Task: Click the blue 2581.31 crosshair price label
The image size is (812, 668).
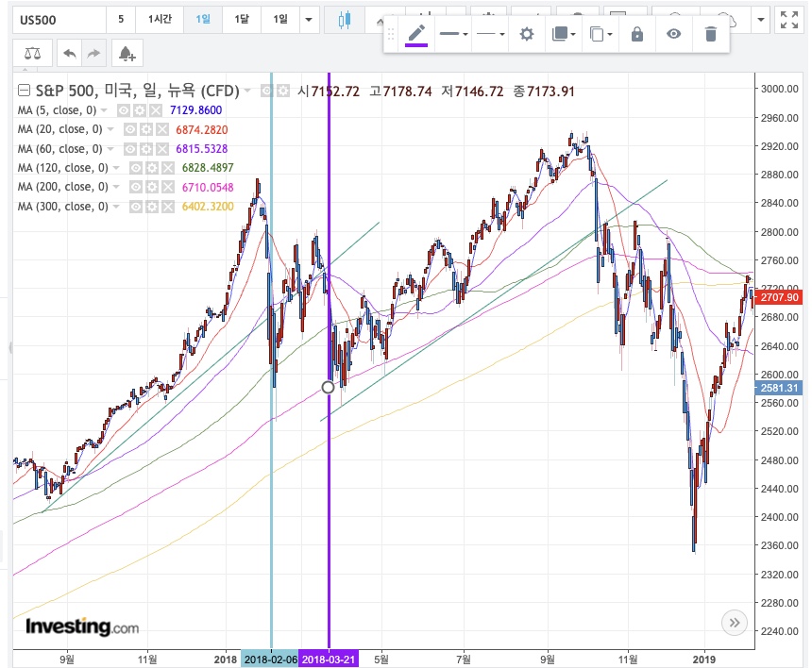Action: click(779, 388)
